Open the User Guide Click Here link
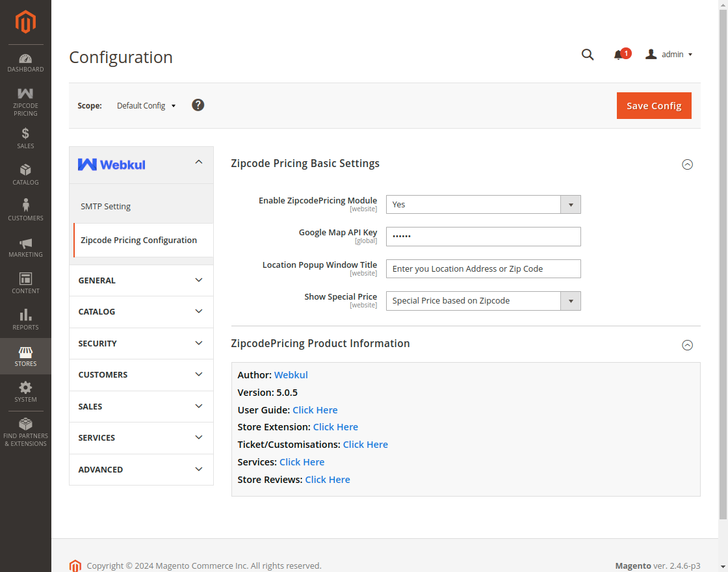Screen dimensions: 728x572 click(315, 410)
